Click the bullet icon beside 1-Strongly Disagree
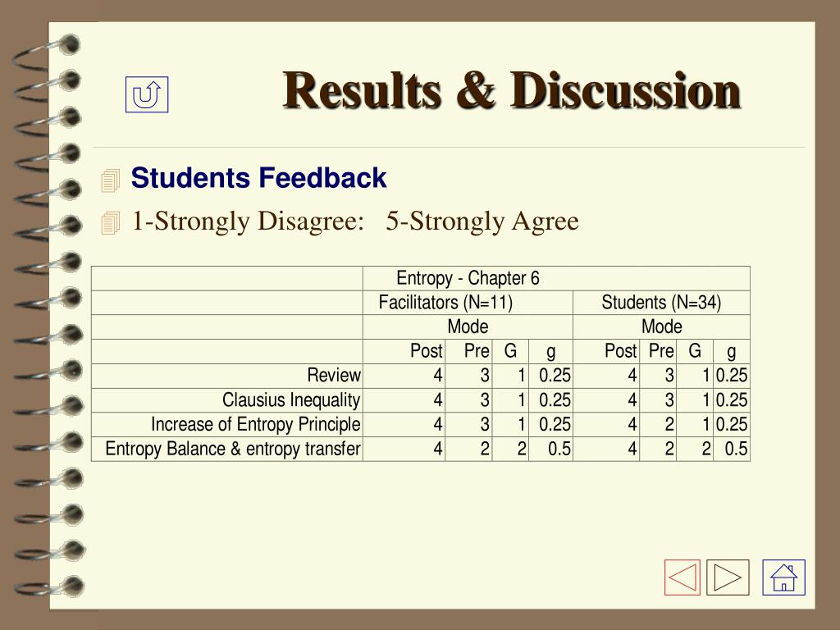The image size is (840, 630). 111,222
